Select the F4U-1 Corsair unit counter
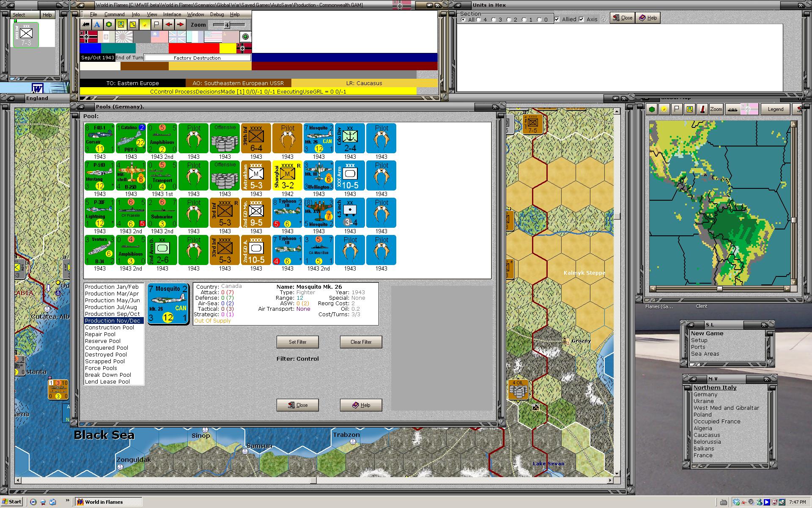The width and height of the screenshot is (812, 508). pos(99,138)
